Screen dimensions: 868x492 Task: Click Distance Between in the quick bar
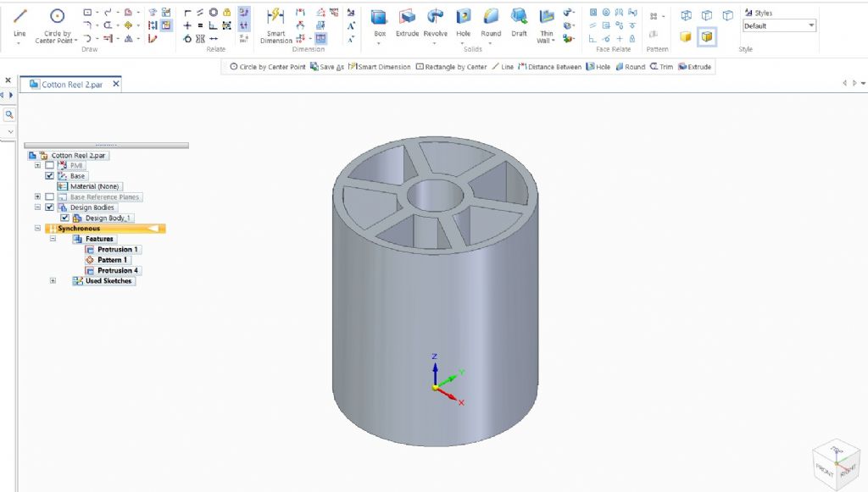tap(549, 67)
